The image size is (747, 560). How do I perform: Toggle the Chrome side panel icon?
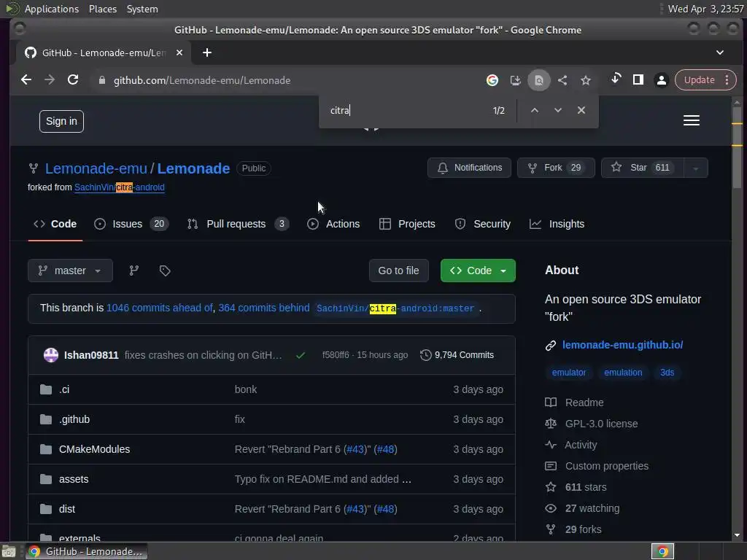[638, 80]
